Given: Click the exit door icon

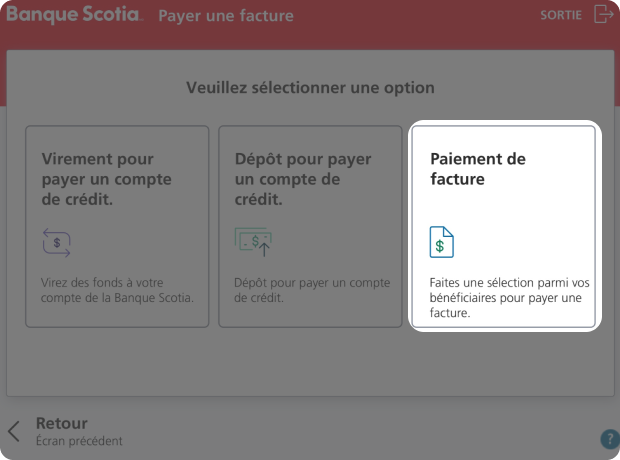Looking at the screenshot, I should coord(603,14).
